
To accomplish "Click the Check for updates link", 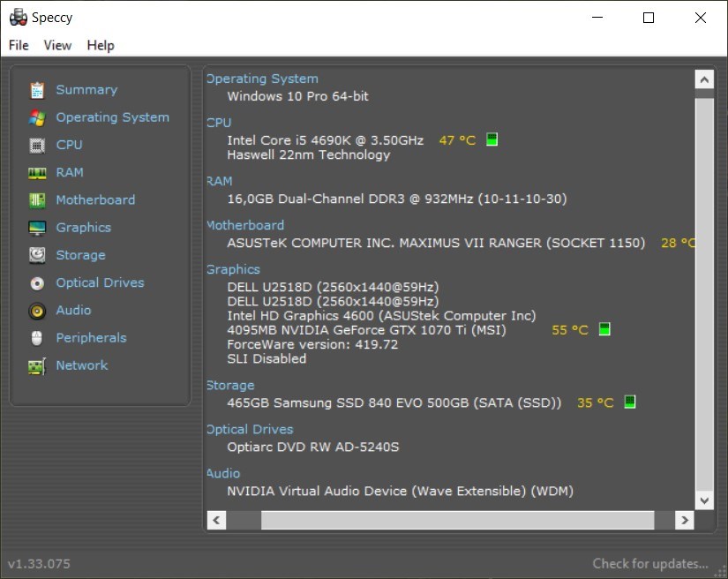I will (650, 564).
